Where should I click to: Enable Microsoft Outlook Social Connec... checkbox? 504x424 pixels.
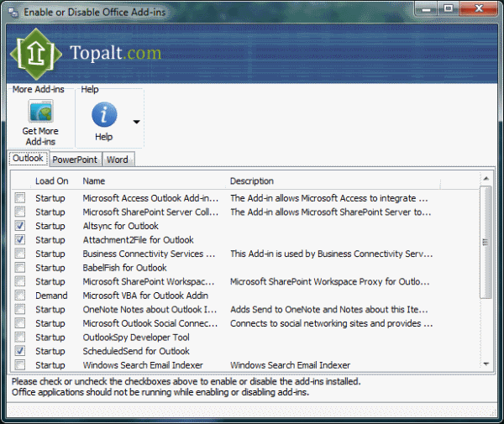(x=20, y=323)
